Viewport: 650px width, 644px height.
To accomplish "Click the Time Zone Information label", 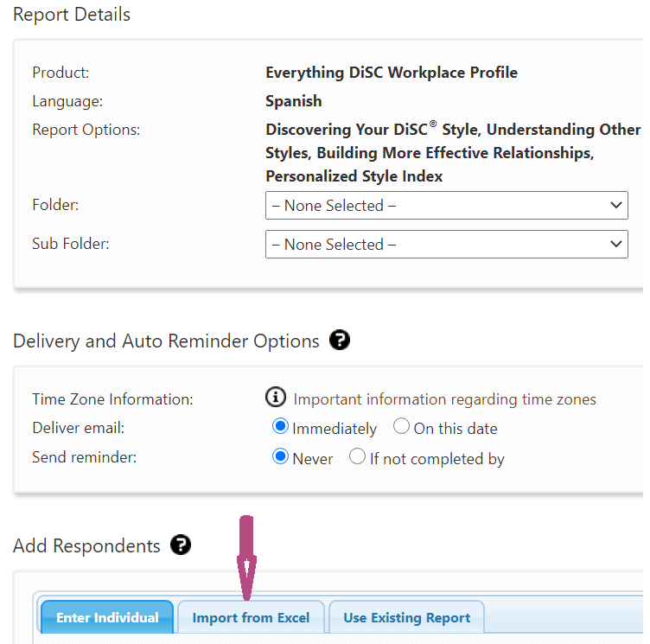I will (x=112, y=399).
